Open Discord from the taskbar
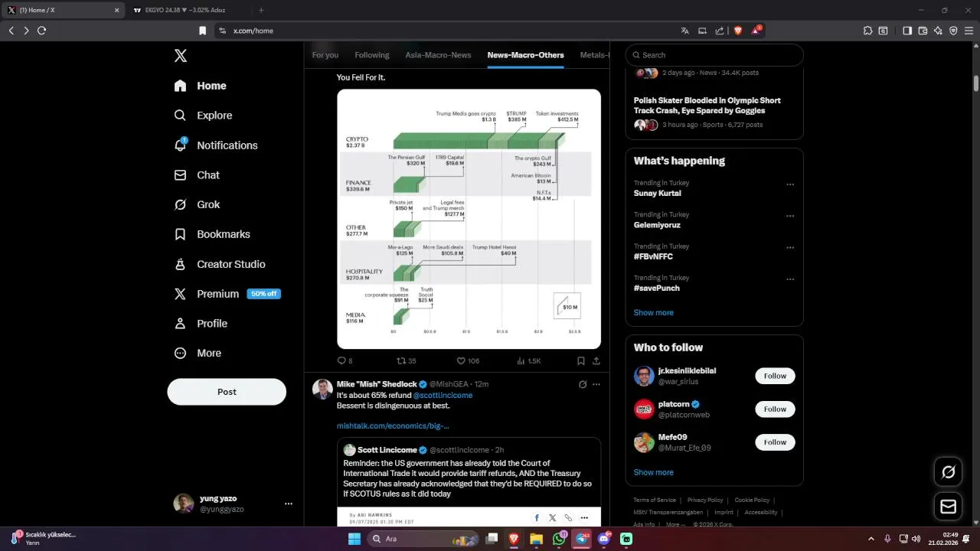Viewport: 980px width, 551px height. (x=604, y=539)
